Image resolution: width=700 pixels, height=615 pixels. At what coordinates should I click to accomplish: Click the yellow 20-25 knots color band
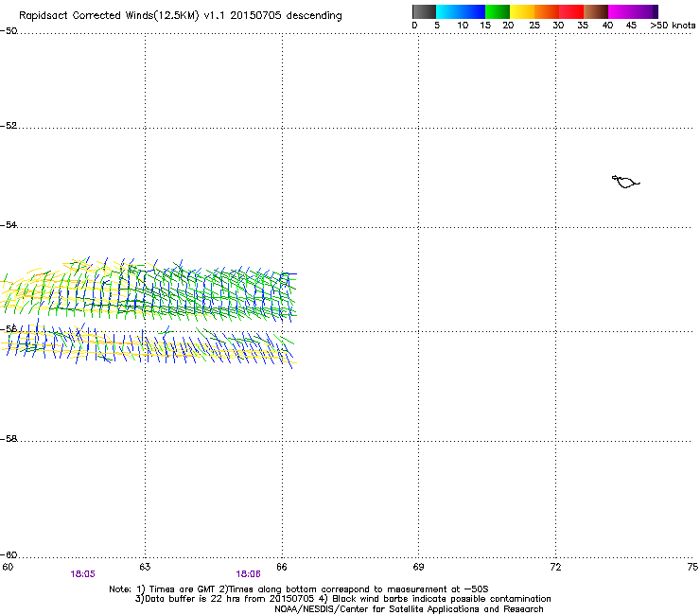coord(522,11)
